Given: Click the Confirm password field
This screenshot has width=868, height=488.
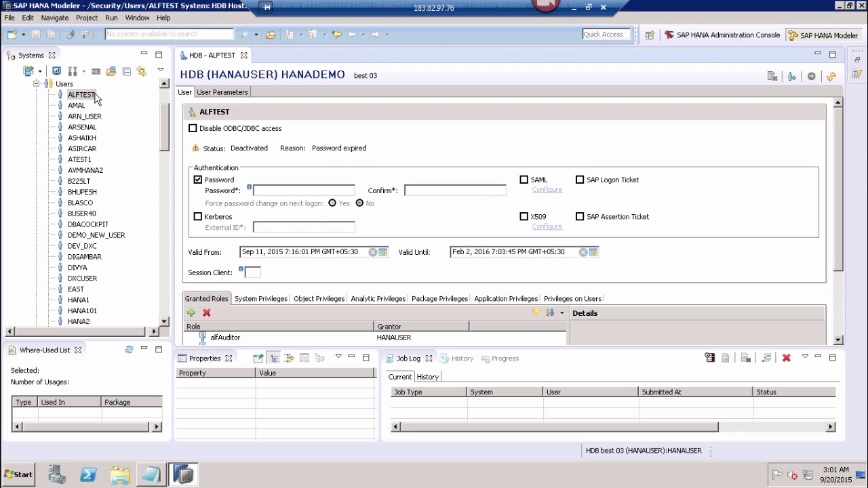Looking at the screenshot, I should (455, 190).
